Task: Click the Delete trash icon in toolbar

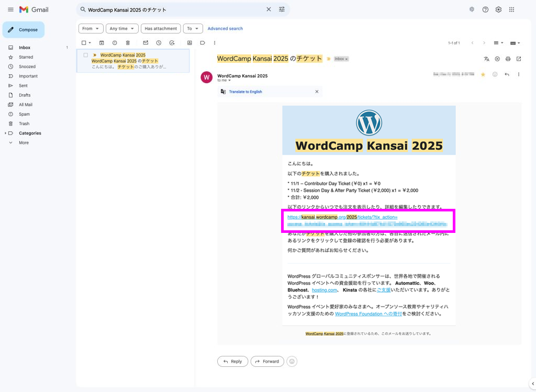Action: click(x=128, y=43)
